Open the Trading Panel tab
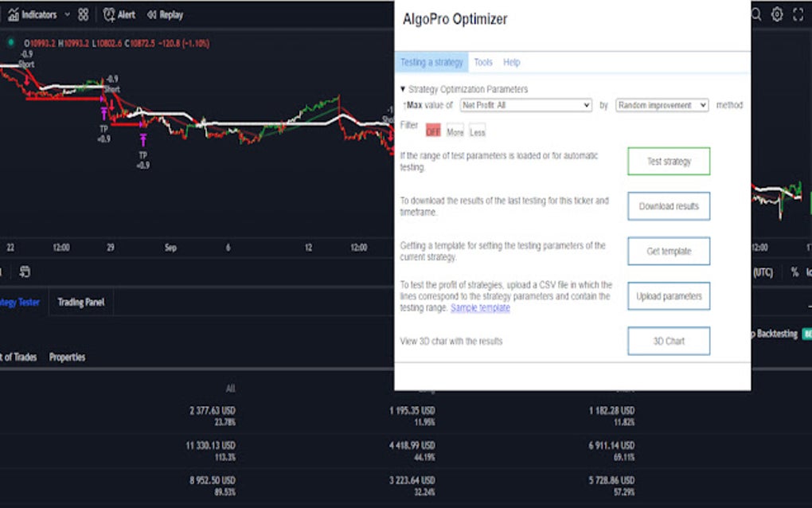This screenshot has width=812, height=508. click(x=80, y=303)
